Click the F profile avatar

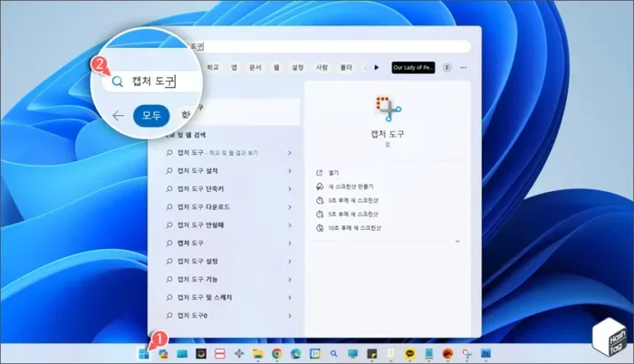coord(447,68)
